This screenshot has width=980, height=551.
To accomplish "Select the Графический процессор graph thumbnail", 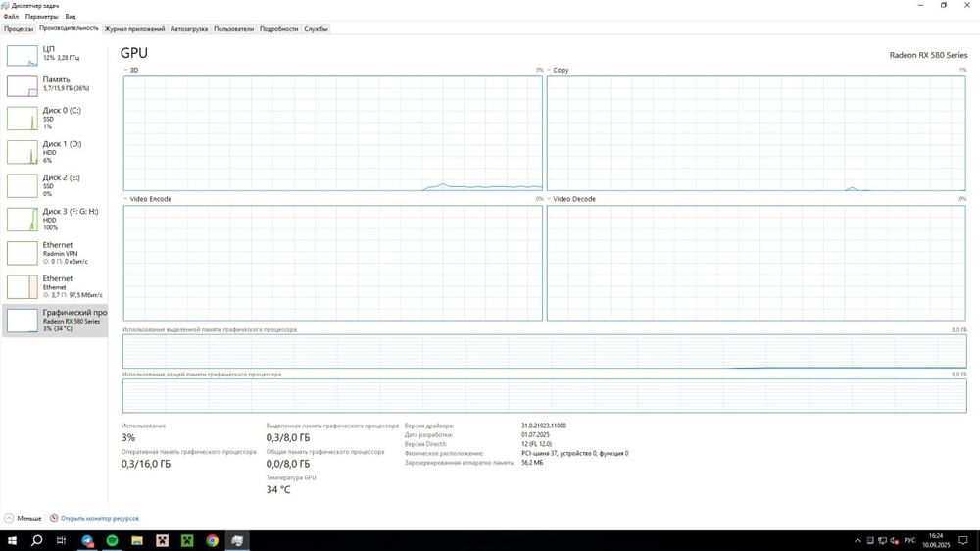I will pos(23,321).
